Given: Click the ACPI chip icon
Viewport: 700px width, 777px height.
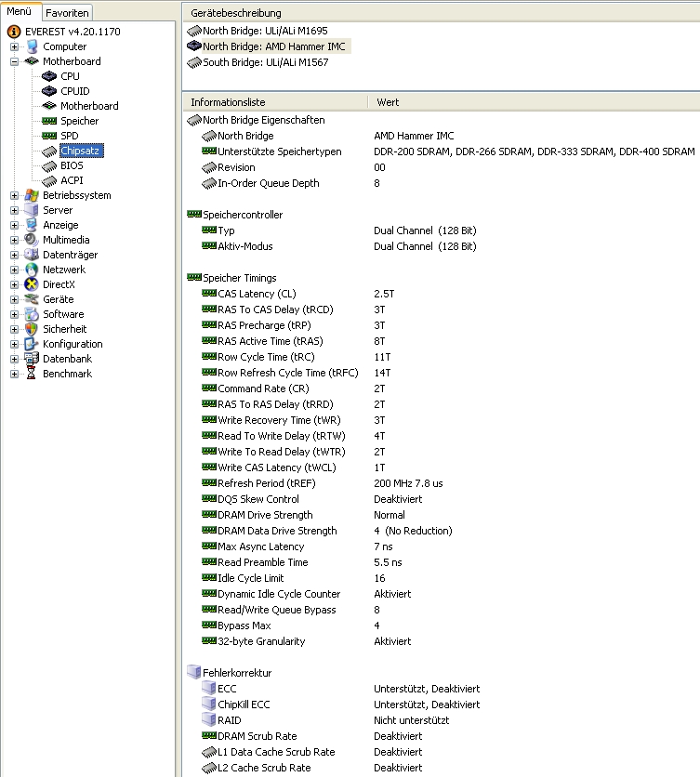Looking at the screenshot, I should click(49, 180).
